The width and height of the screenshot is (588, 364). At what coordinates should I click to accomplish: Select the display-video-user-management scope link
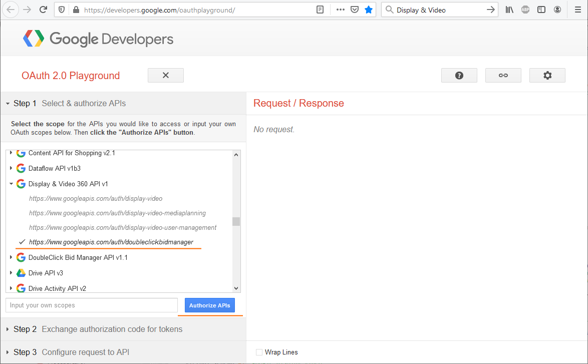(123, 227)
